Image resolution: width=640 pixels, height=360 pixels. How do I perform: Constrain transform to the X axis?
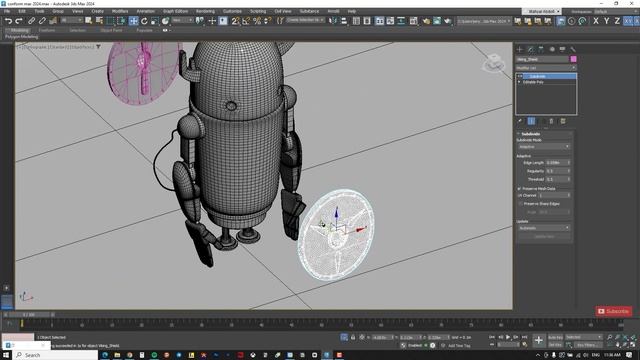[596, 21]
